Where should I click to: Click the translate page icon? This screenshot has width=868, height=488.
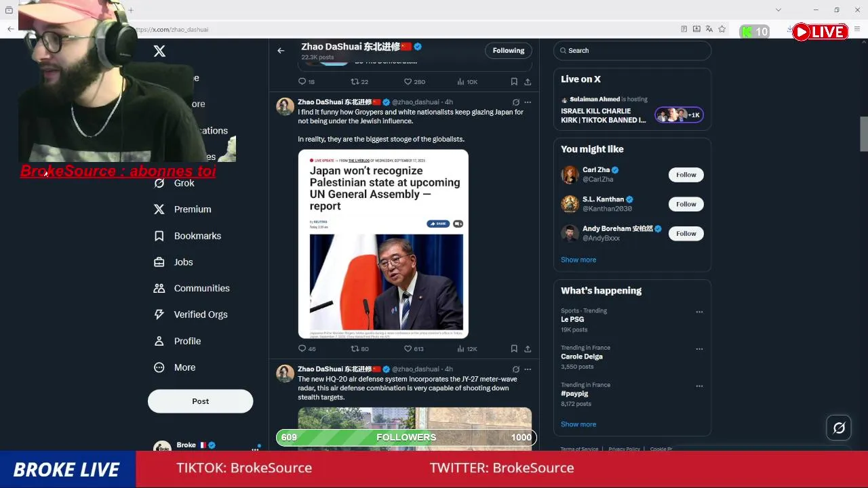point(709,29)
